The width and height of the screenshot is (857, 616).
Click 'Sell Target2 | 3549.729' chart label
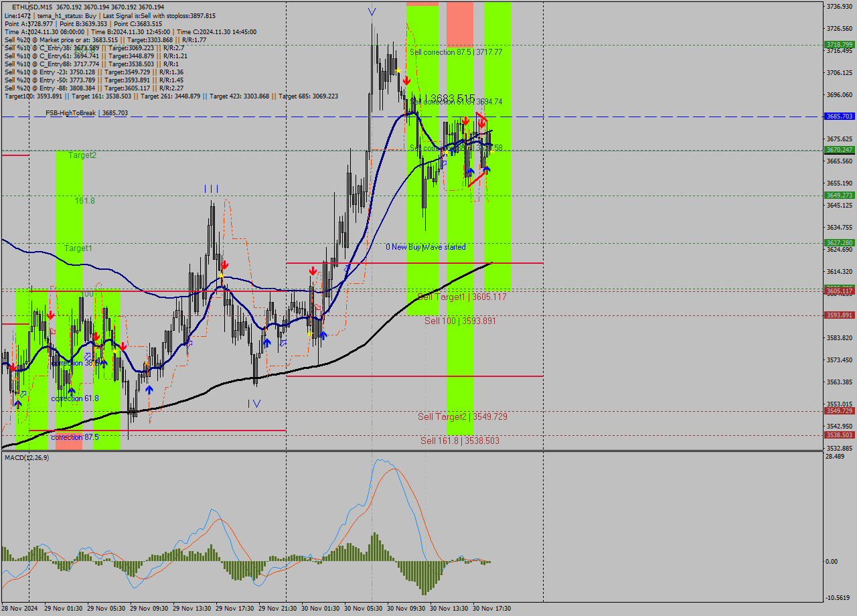tap(463, 416)
